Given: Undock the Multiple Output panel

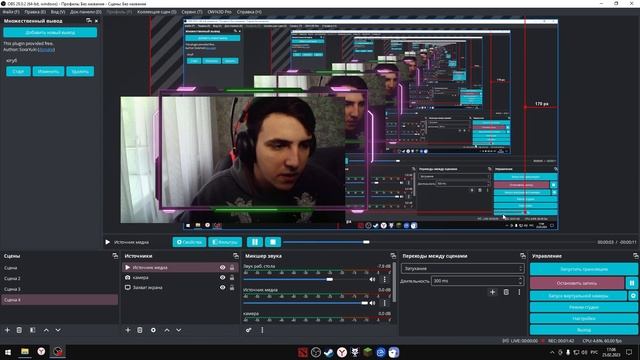Looking at the screenshot, I should 89,20.
